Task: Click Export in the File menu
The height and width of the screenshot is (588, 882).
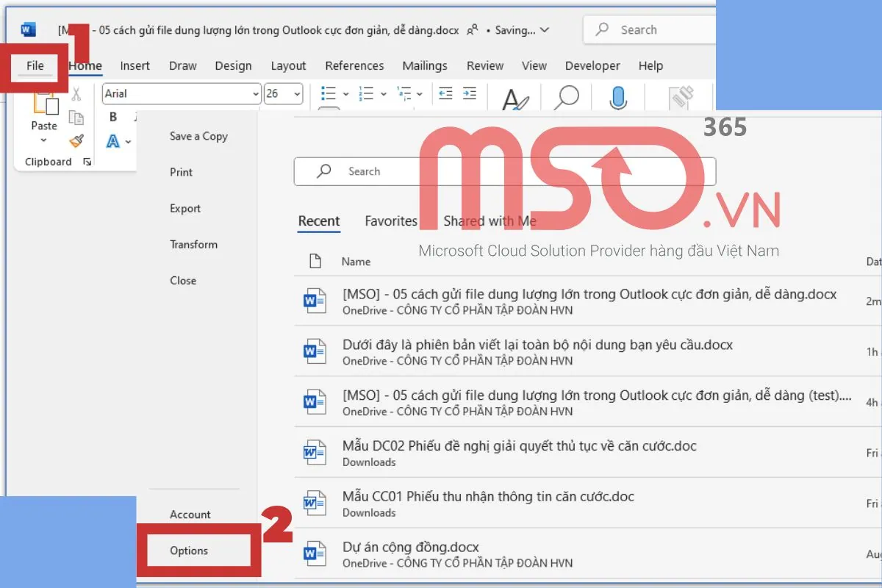Action: pyautogui.click(x=184, y=208)
